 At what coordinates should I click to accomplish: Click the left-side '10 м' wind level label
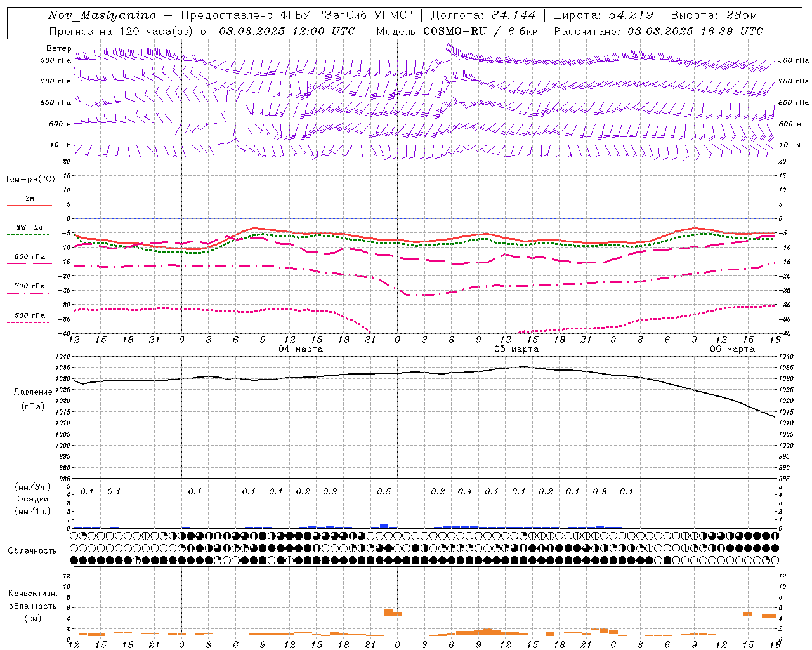61,145
